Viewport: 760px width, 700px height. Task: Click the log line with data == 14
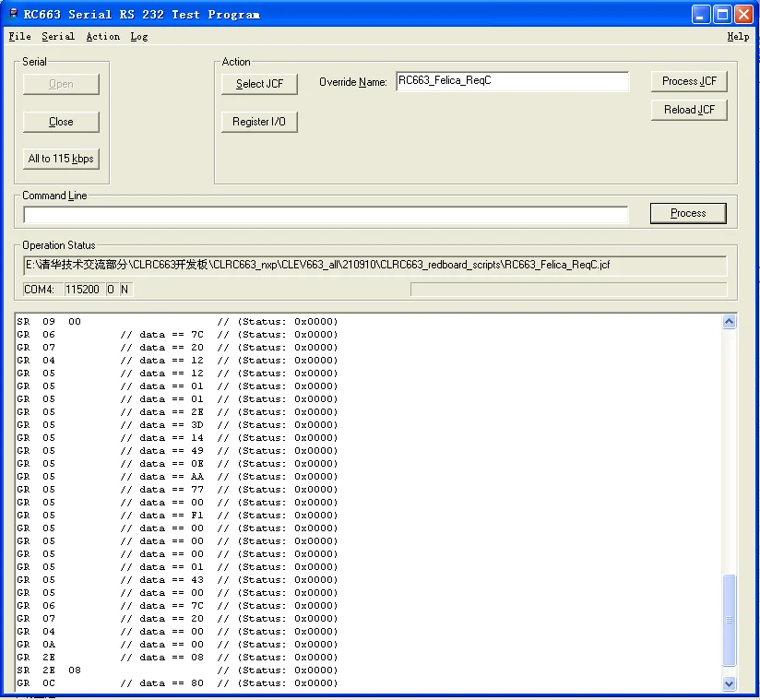pyautogui.click(x=177, y=438)
